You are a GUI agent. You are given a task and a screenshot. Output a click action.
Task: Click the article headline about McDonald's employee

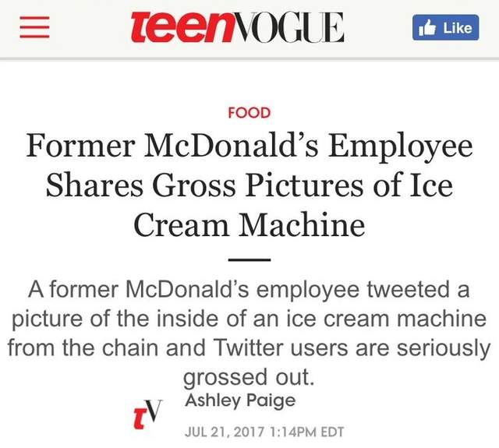point(249,186)
